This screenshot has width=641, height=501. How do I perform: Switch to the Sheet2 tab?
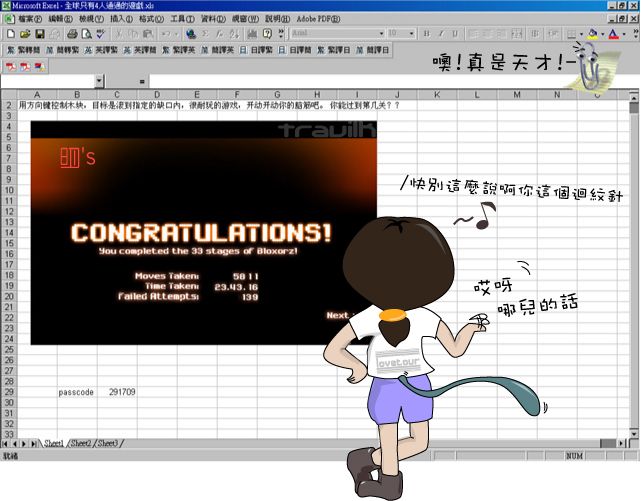pyautogui.click(x=81, y=443)
